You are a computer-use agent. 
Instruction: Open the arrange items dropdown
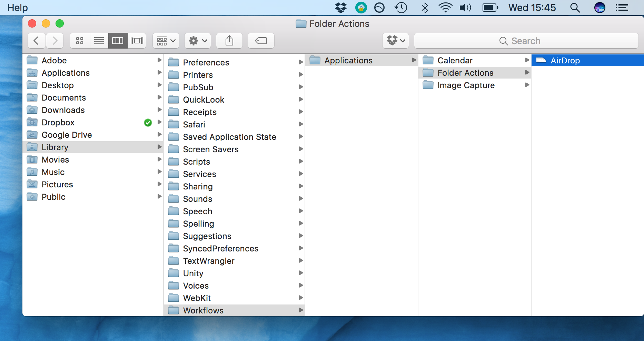pos(166,41)
